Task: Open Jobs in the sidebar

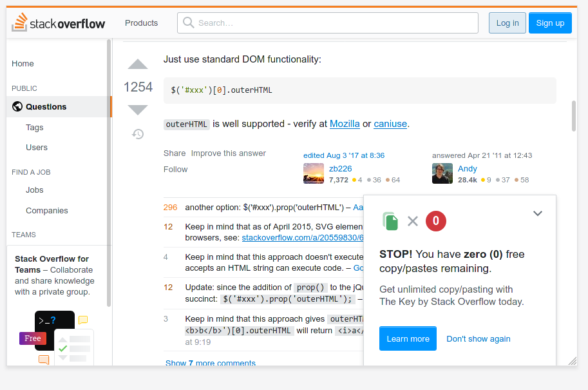Action: 35,190
